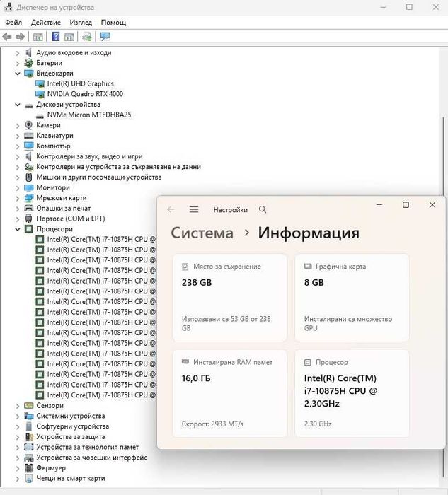448x495 pixels.
Task: Click the Камери webcam icon
Action: [x=29, y=125]
